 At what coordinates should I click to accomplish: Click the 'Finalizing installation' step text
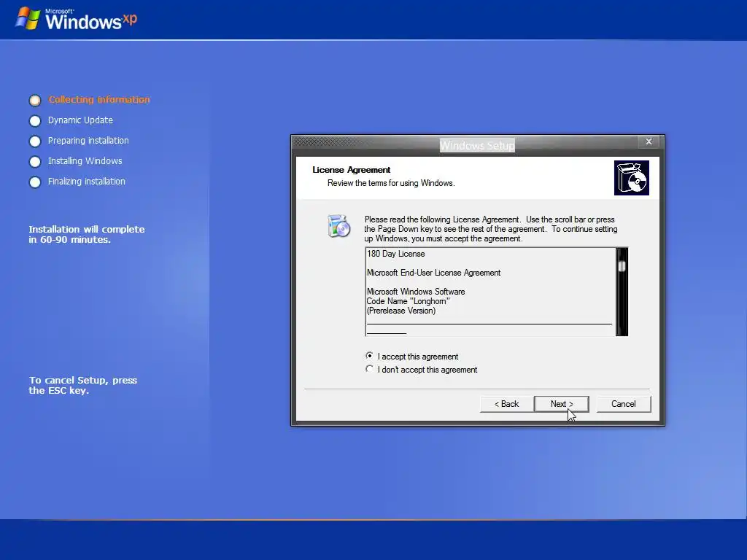[x=86, y=182]
